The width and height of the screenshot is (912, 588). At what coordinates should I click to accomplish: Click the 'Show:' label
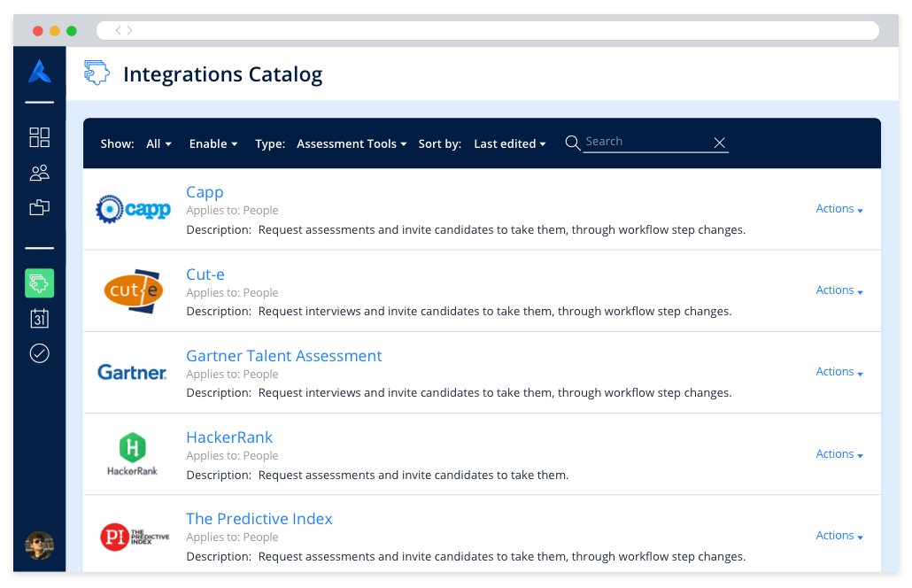coord(117,143)
